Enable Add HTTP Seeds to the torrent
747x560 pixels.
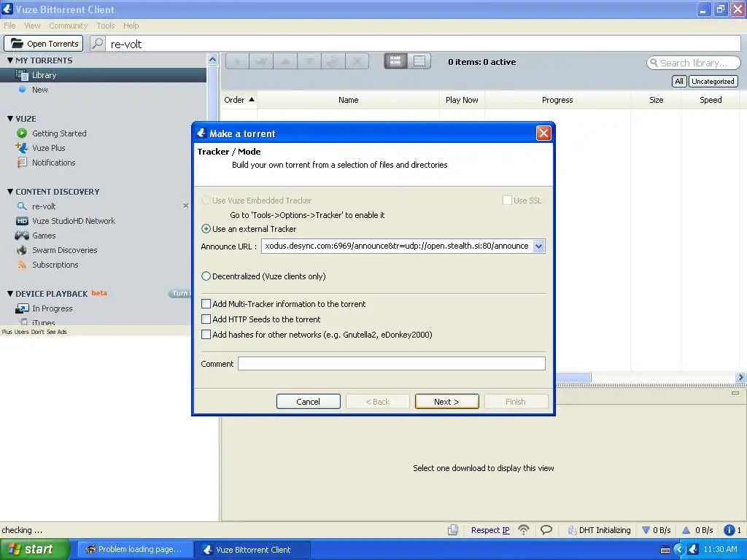point(206,319)
